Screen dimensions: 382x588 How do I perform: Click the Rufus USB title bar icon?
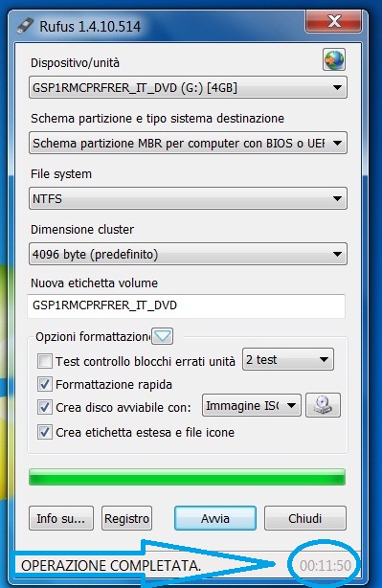pos(25,26)
